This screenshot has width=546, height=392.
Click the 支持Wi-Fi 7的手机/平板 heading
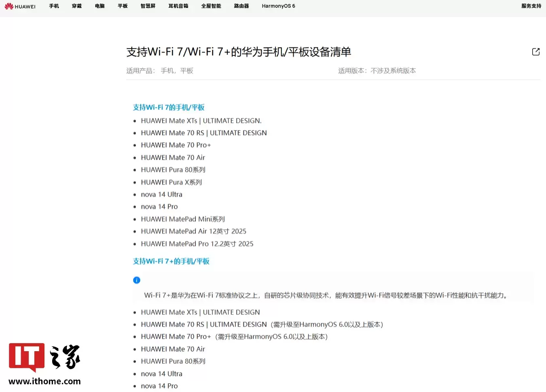(x=169, y=107)
